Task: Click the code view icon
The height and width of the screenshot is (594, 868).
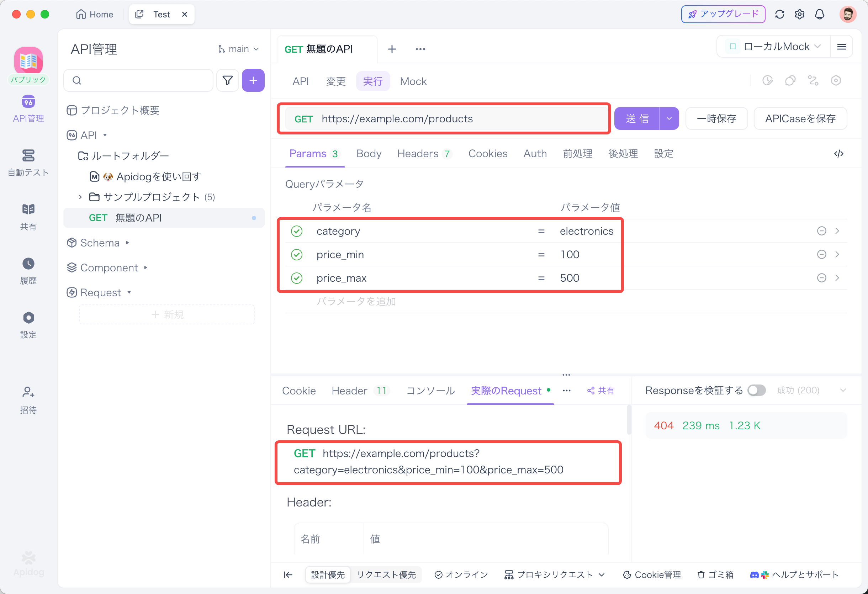Action: point(838,154)
